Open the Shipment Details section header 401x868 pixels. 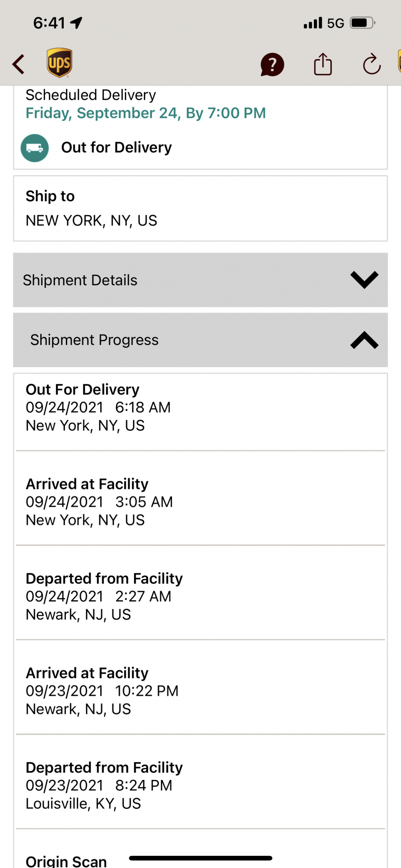80,280
